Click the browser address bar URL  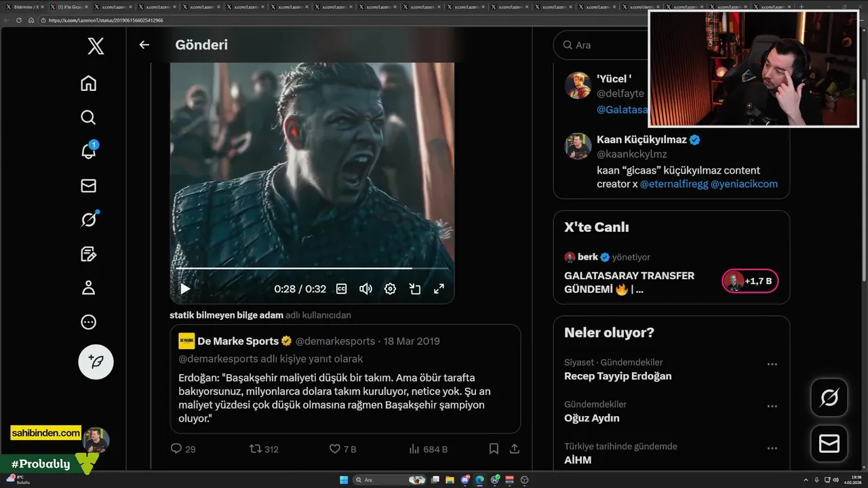pyautogui.click(x=106, y=20)
